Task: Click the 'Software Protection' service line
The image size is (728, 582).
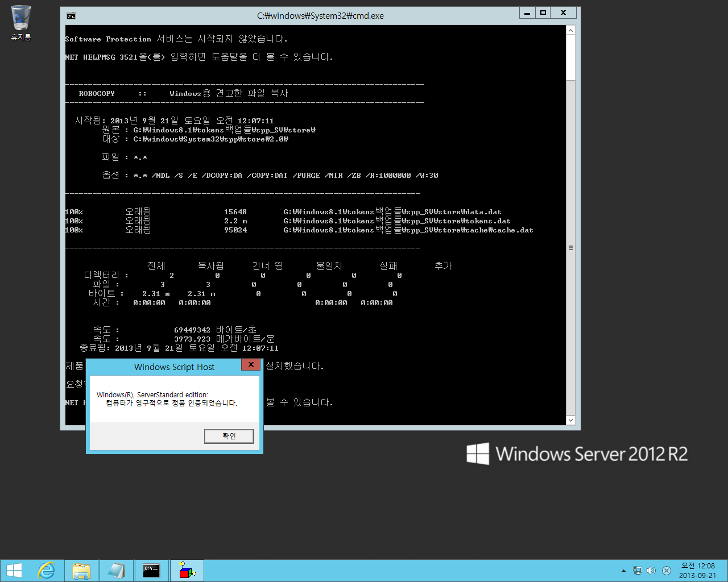Action: click(176, 39)
